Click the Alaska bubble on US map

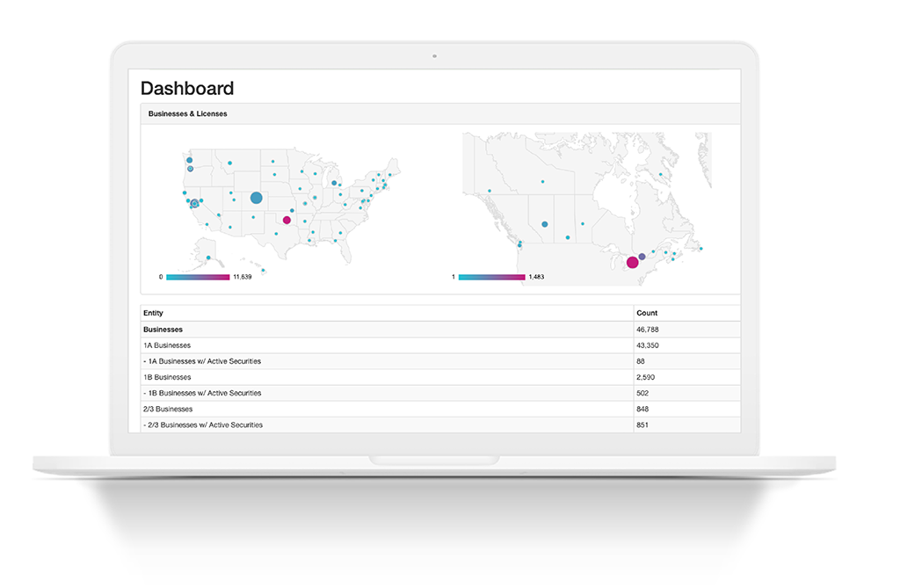pos(208,258)
